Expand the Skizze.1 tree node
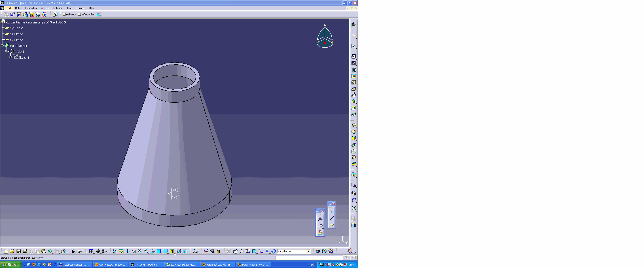Screen dimensions: 644x268 (11, 57)
